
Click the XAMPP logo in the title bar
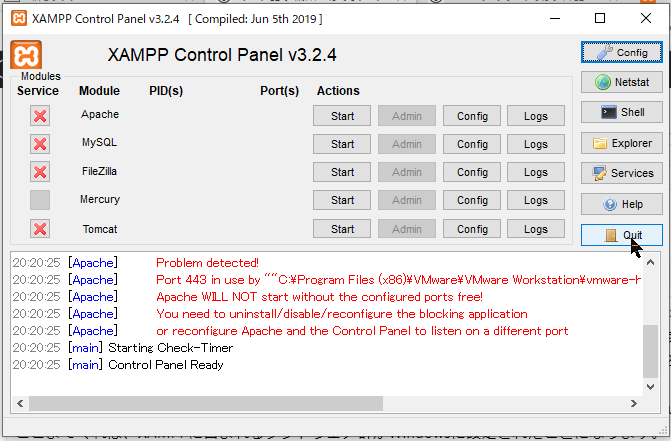[x=19, y=18]
